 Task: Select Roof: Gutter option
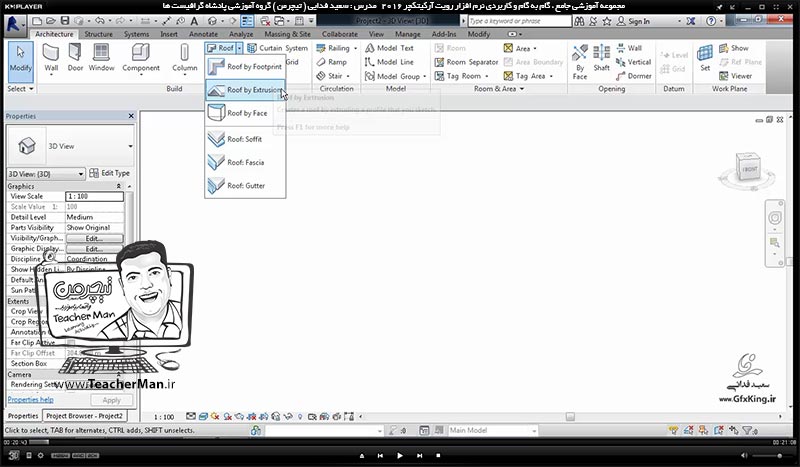[x=245, y=186]
